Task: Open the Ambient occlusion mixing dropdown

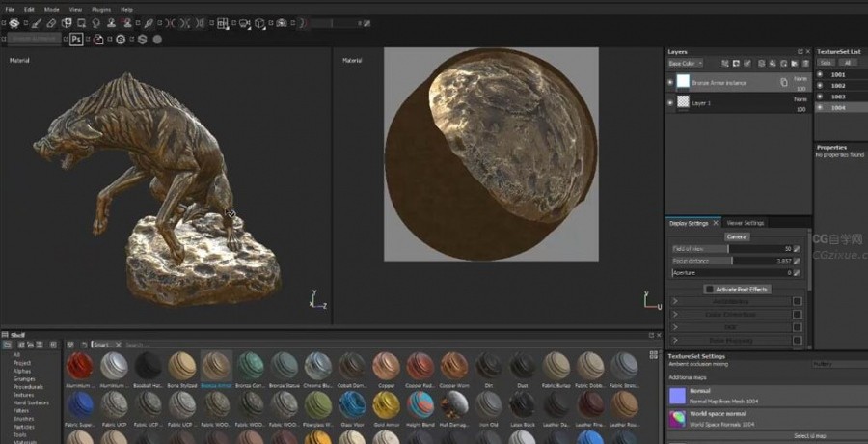Action: coord(839,364)
